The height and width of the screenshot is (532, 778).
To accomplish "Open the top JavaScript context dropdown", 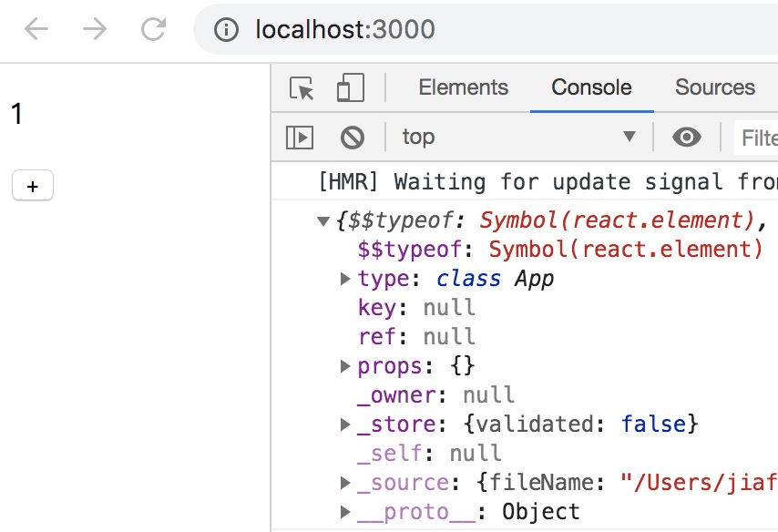I will [x=519, y=137].
